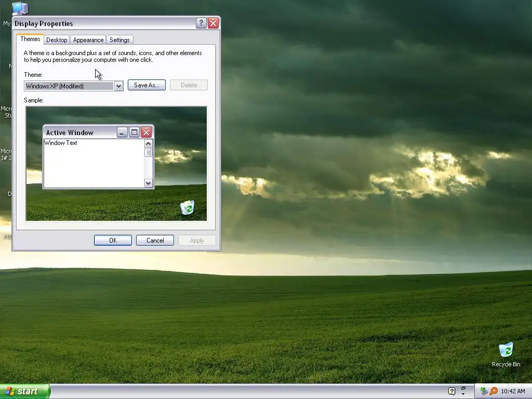This screenshot has height=399, width=532.
Task: Click the sample Active Window maximize icon
Action: click(135, 132)
